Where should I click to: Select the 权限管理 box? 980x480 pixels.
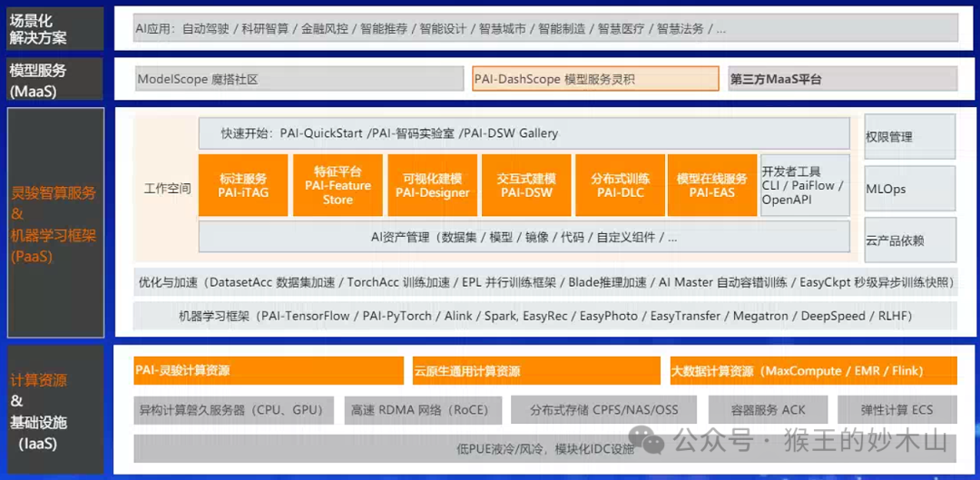911,137
